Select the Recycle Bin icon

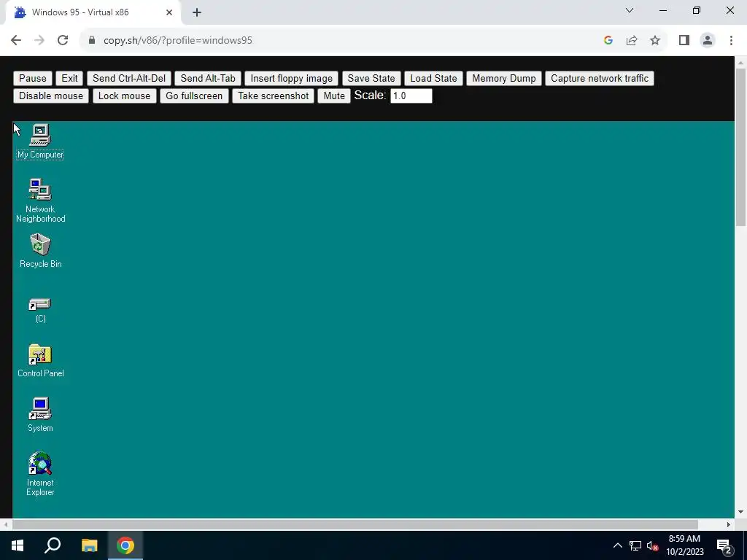(x=41, y=251)
